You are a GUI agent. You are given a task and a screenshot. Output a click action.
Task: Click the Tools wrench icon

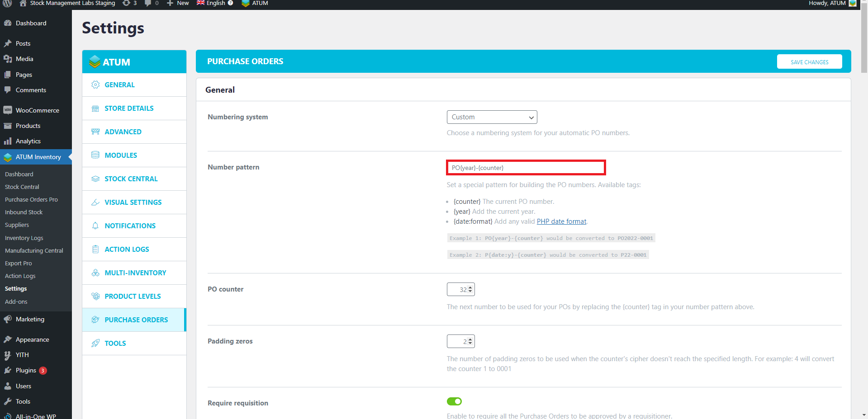click(x=8, y=401)
